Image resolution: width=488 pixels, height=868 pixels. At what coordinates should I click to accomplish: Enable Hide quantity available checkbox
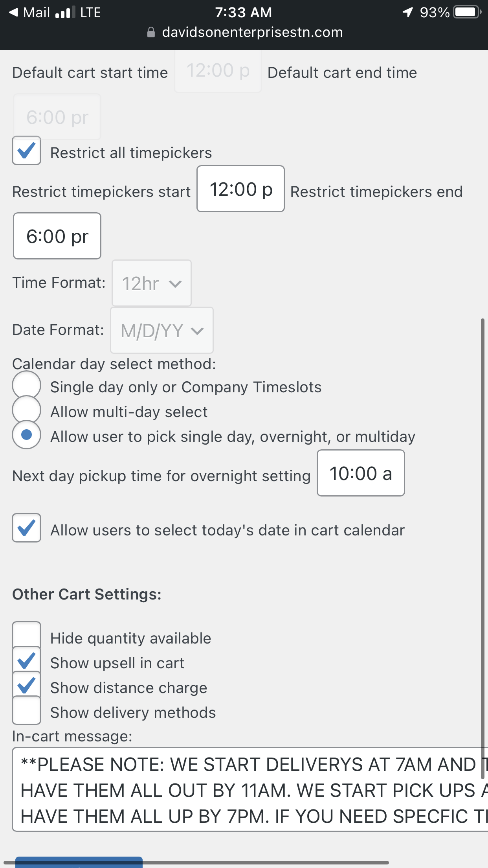coord(27,635)
